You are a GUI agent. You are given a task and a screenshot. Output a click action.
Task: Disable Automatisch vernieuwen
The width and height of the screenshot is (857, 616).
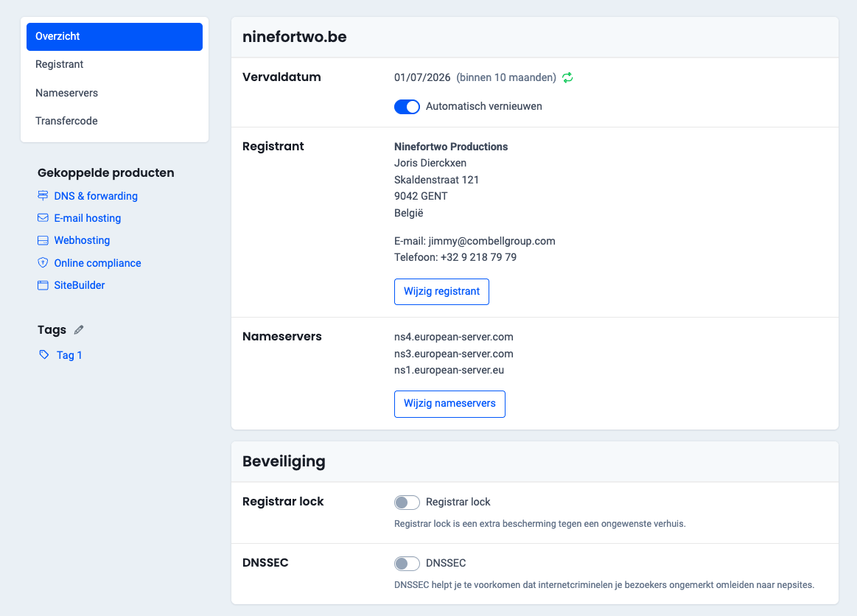click(x=407, y=106)
